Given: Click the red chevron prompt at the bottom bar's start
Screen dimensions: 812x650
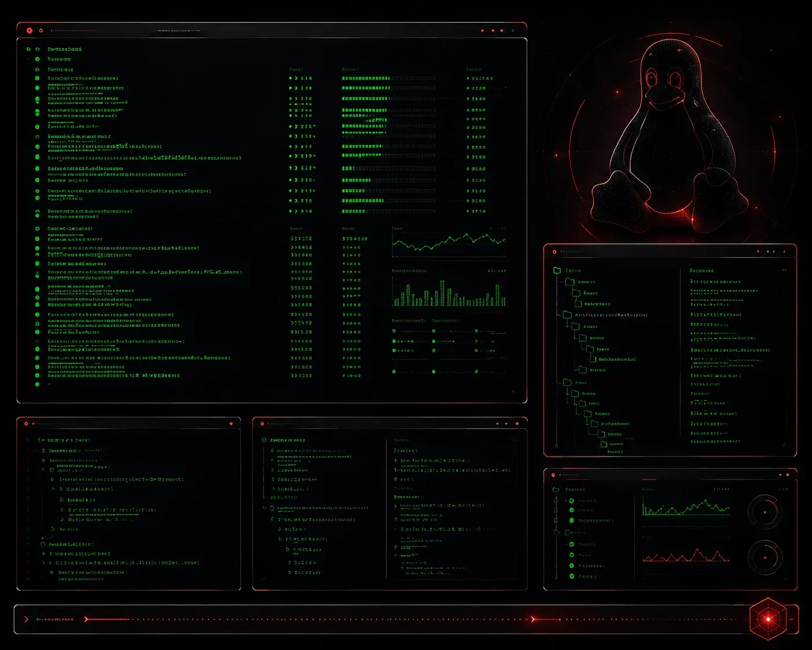Looking at the screenshot, I should click(26, 619).
